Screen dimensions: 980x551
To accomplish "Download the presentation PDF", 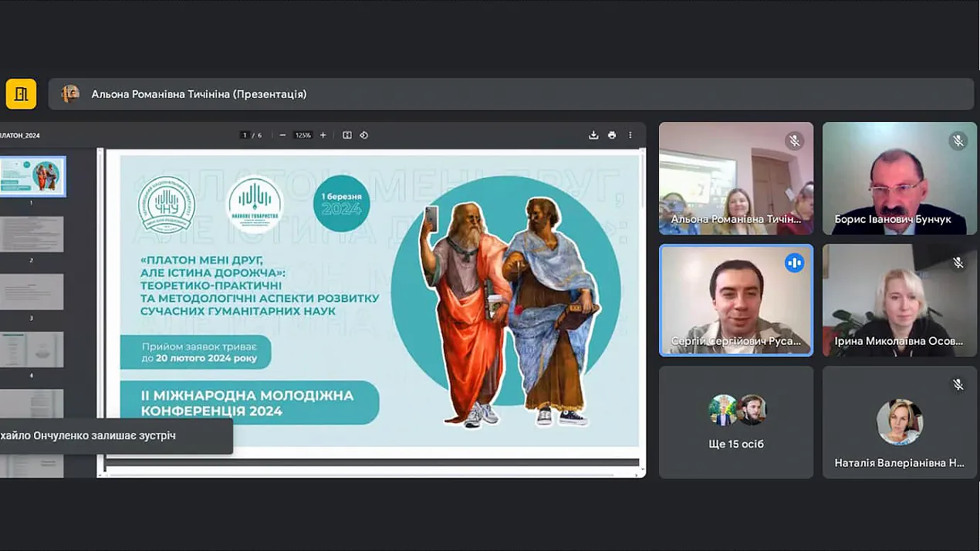I will [x=593, y=135].
